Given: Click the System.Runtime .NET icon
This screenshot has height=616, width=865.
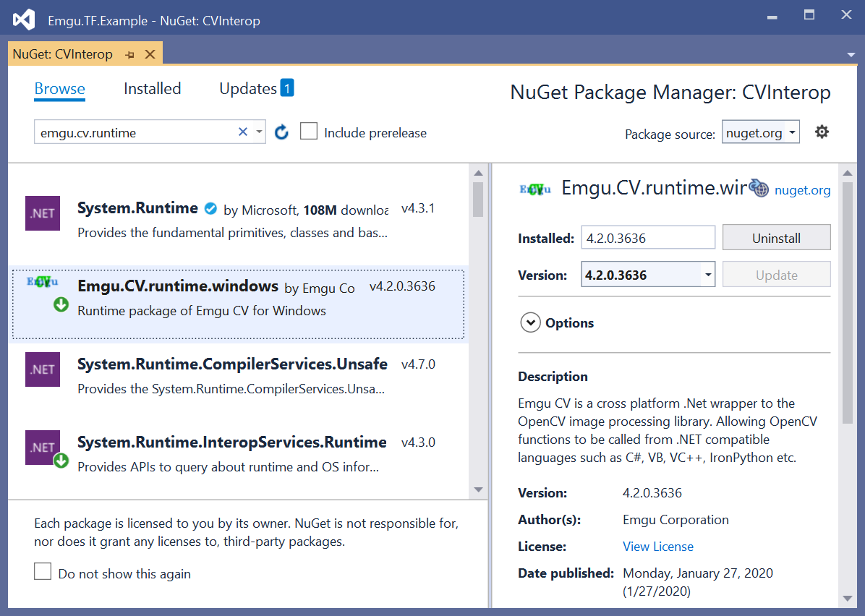Looking at the screenshot, I should coord(43,213).
